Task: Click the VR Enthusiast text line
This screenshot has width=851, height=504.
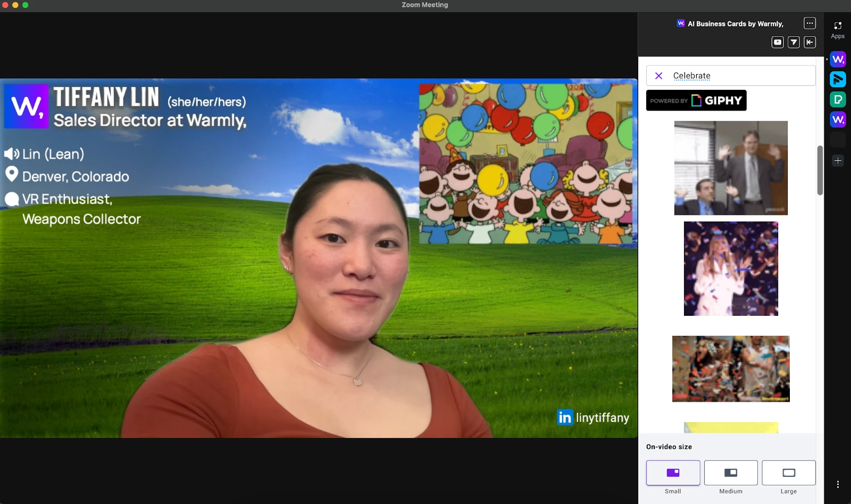Action: (67, 199)
